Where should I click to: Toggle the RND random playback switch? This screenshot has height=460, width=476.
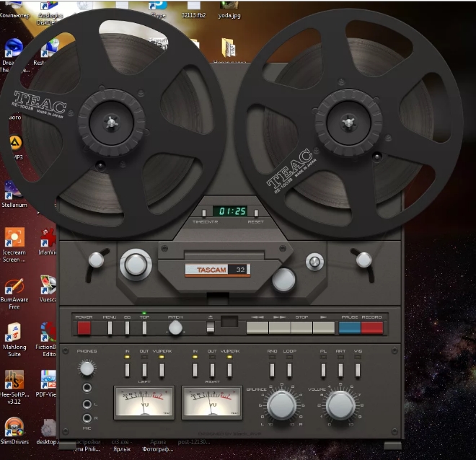pos(272,370)
